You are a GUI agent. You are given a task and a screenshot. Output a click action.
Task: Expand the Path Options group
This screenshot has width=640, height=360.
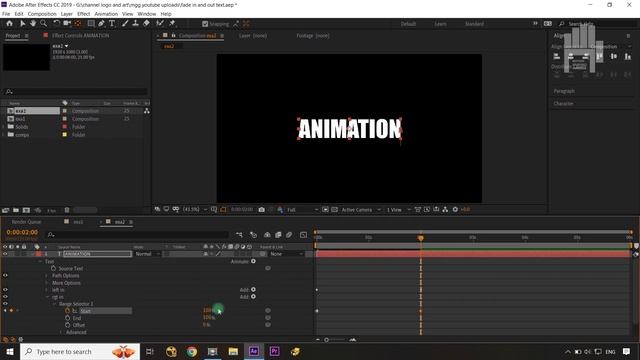[46, 276]
